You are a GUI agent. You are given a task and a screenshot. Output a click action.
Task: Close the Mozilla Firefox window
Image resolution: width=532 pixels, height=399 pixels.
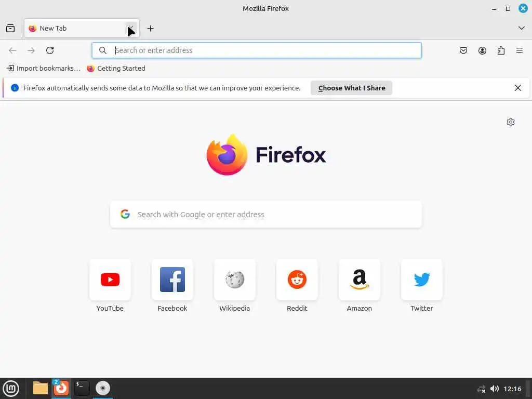point(523,8)
